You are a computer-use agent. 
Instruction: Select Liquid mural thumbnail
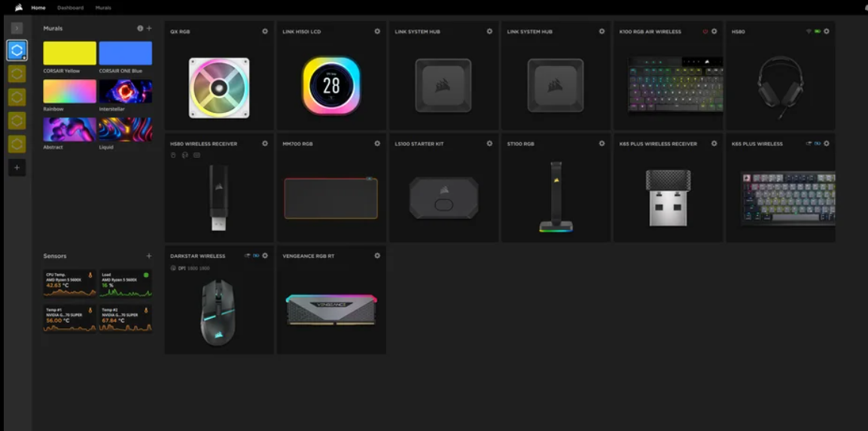126,129
